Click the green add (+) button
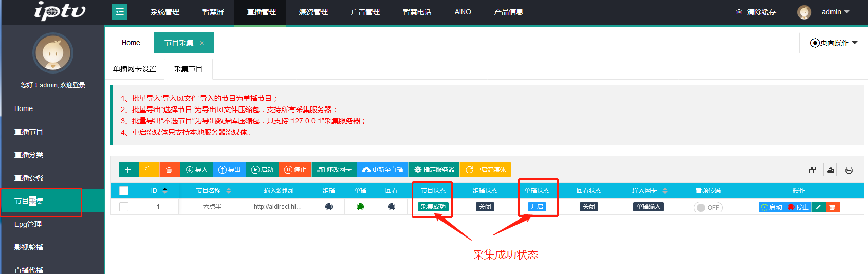 click(x=128, y=170)
